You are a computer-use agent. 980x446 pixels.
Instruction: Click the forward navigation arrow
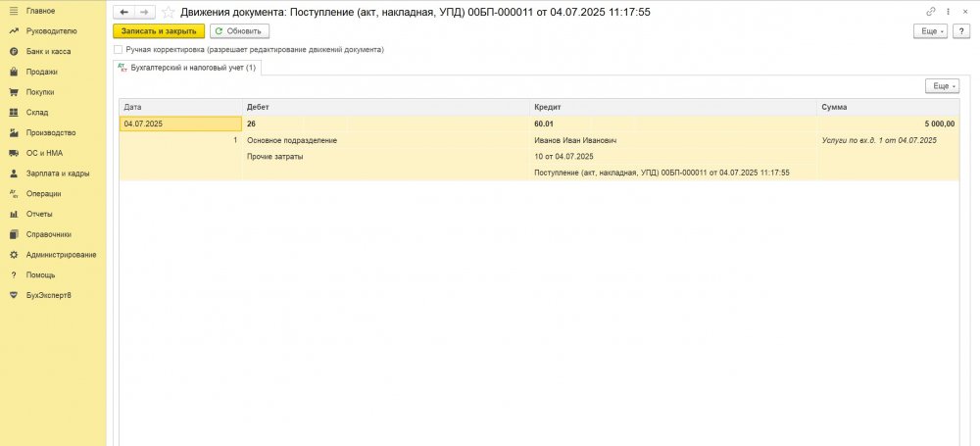point(144,12)
